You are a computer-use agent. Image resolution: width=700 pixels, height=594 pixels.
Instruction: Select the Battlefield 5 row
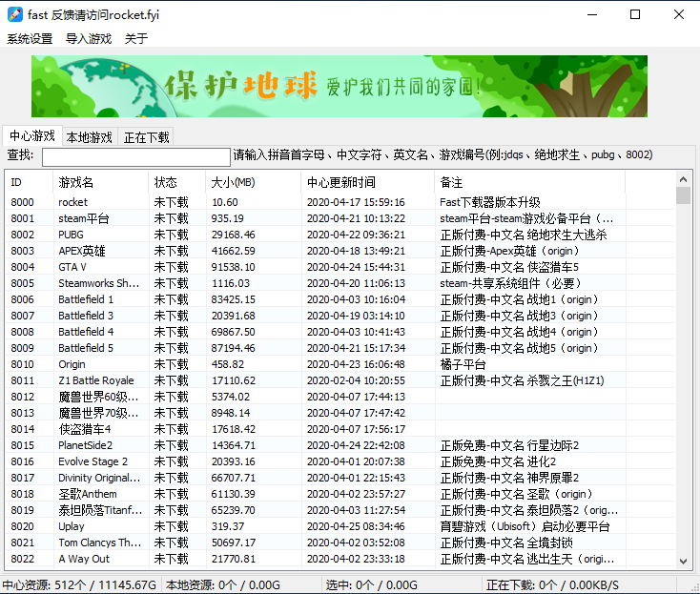coord(340,348)
